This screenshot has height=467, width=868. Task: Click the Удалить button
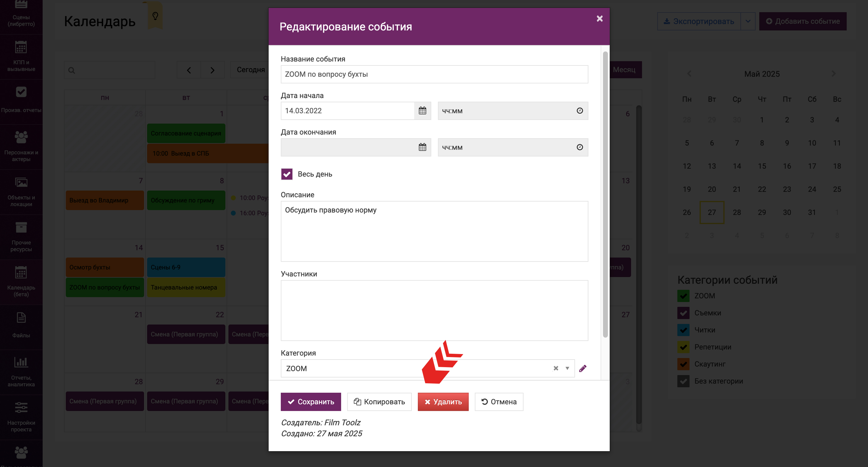point(443,402)
